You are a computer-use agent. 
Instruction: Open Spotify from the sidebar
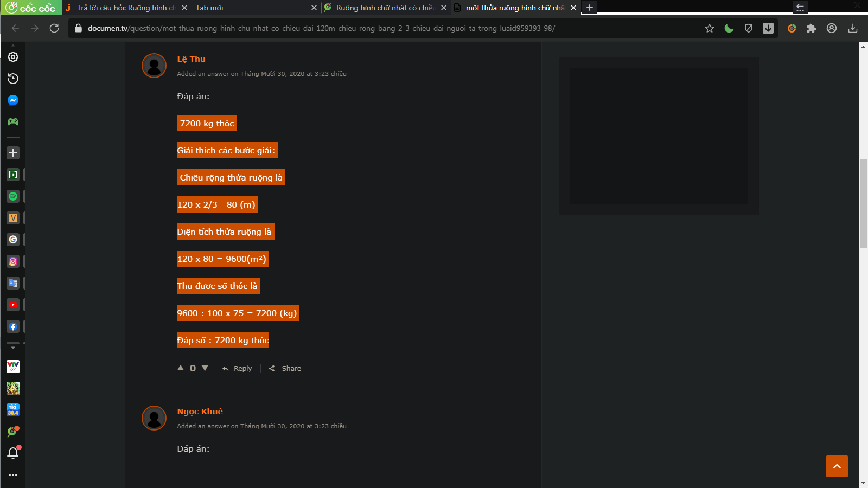(13, 196)
